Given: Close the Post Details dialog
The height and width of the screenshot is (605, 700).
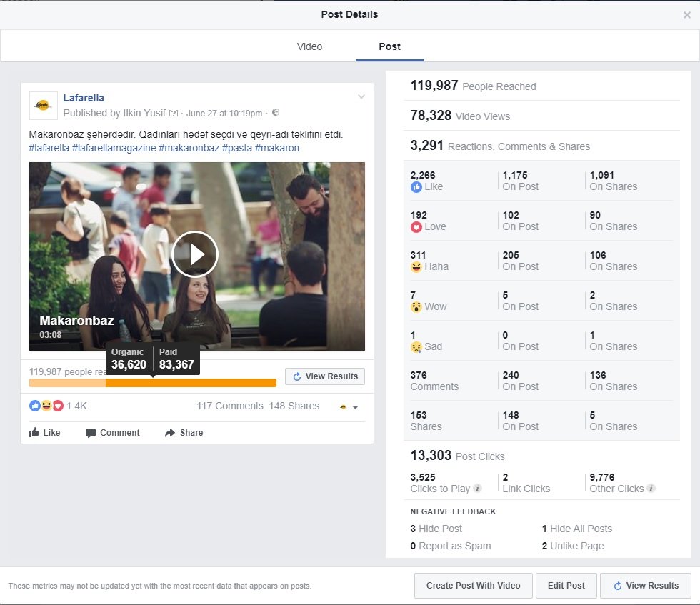Looking at the screenshot, I should [x=687, y=14].
